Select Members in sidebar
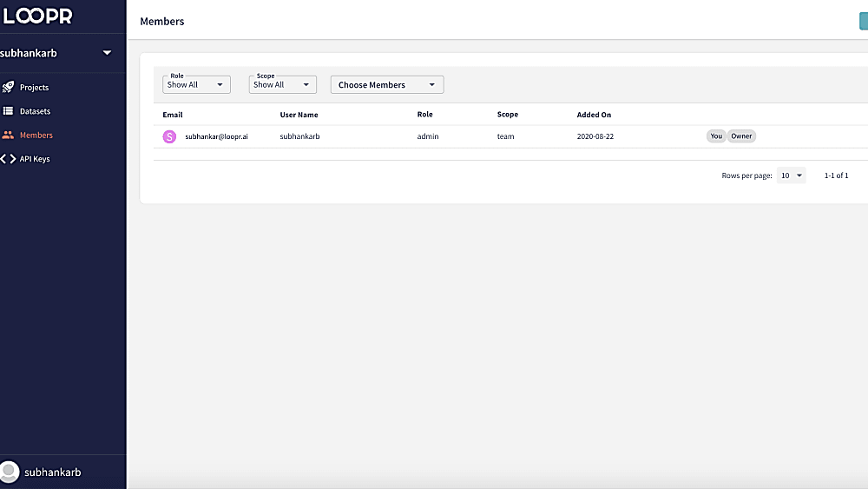This screenshot has width=868, height=489. pyautogui.click(x=36, y=135)
